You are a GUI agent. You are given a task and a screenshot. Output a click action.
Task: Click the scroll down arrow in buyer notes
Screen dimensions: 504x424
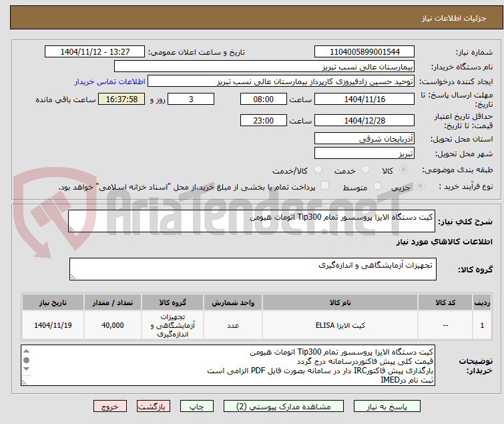coord(26,369)
